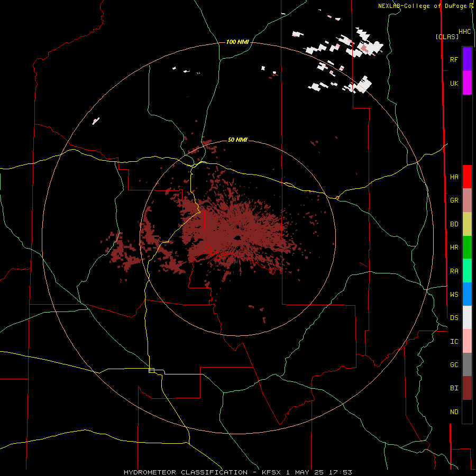Viewport: 476px width, 476px height.
Task: Click the HA red legend swatch
Action: (467, 177)
